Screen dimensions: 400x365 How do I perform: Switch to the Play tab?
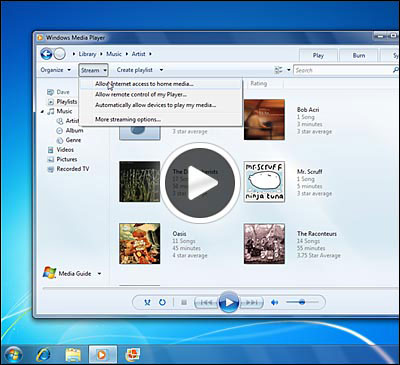click(x=318, y=56)
